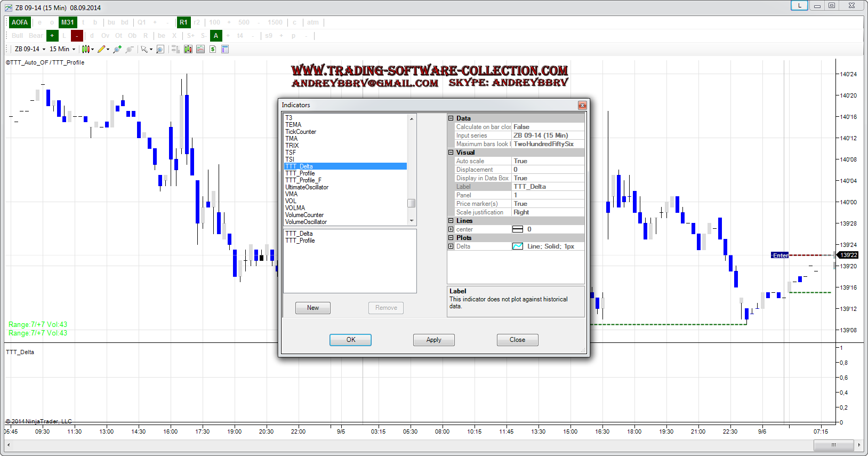Open the chart Properties icon
The height and width of the screenshot is (456, 868).
tap(225, 49)
